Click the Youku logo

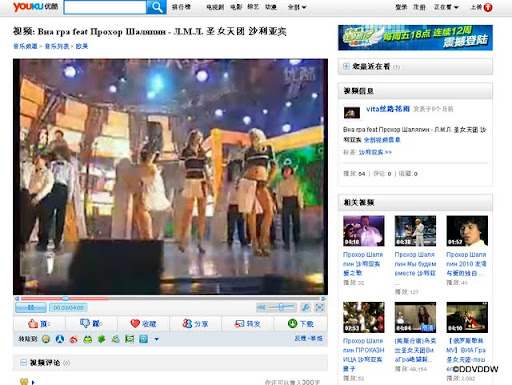[x=35, y=7]
